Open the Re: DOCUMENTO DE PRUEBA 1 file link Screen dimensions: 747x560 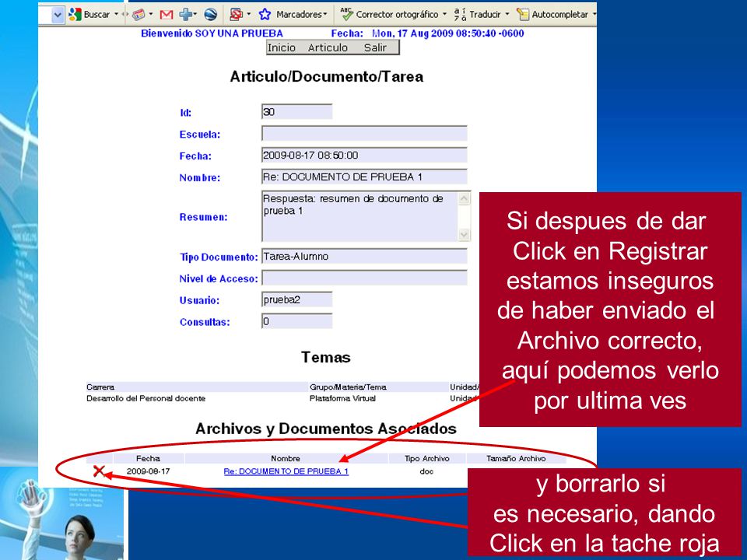[286, 471]
